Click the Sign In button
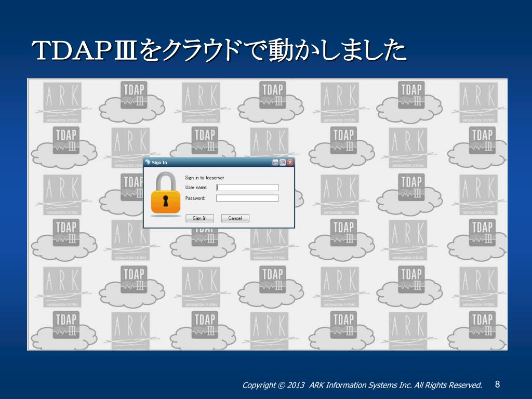This screenshot has width=532, height=399. tap(199, 218)
